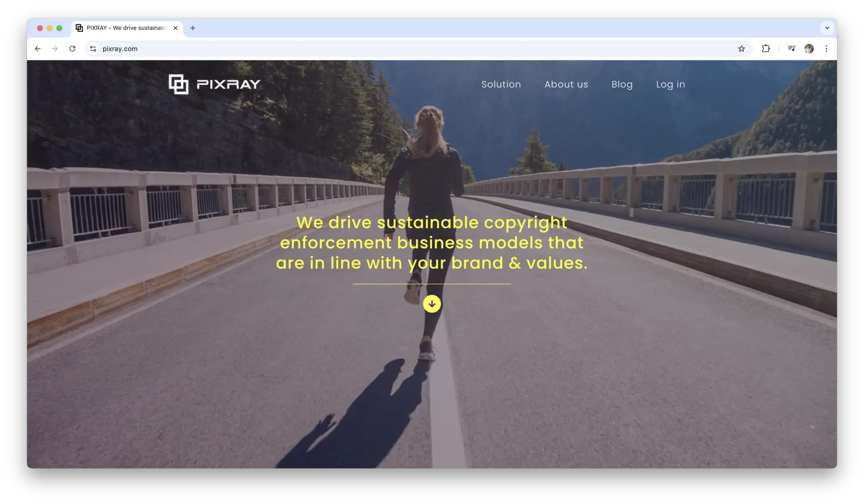
Task: Navigate back with the arrow icon
Action: click(x=37, y=48)
